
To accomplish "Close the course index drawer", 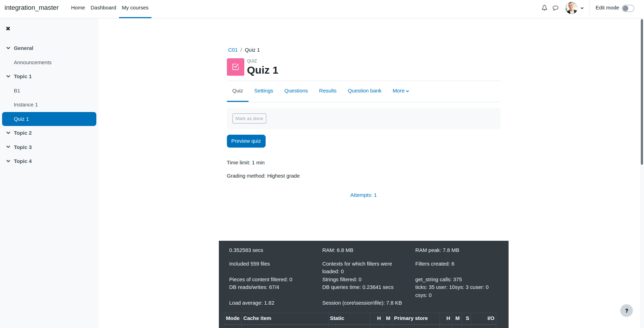I will (x=8, y=29).
